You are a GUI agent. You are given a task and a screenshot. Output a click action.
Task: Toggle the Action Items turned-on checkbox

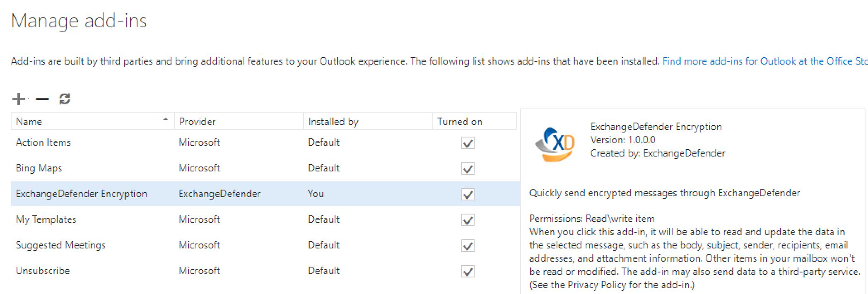468,143
